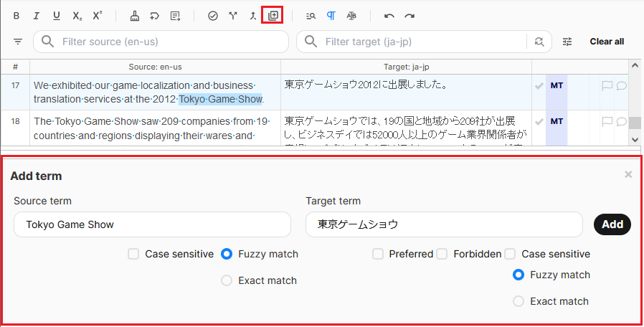This screenshot has width=644, height=327.
Task: Click the flag icon on segment 18
Action: point(607,121)
